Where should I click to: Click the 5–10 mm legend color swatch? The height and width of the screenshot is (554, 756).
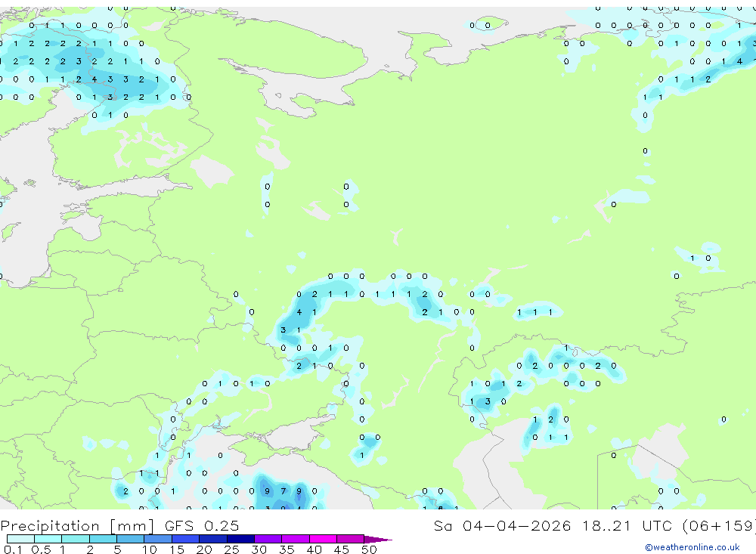coord(131,539)
